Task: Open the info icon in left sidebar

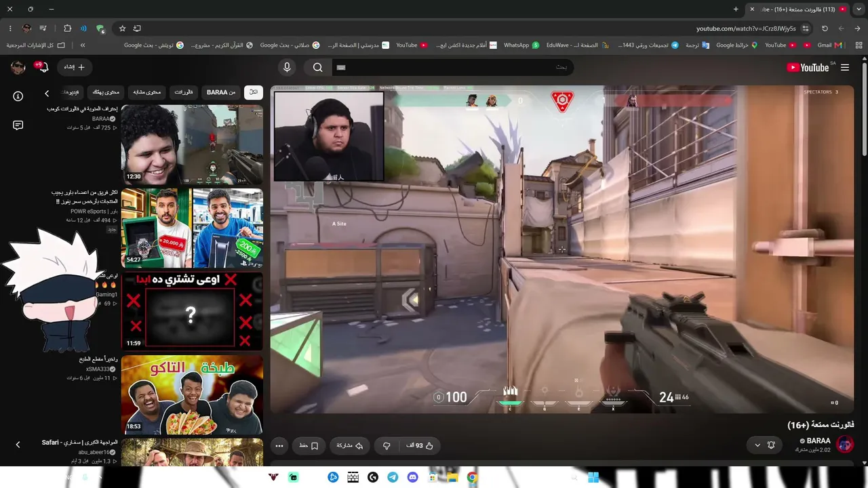Action: (x=18, y=96)
